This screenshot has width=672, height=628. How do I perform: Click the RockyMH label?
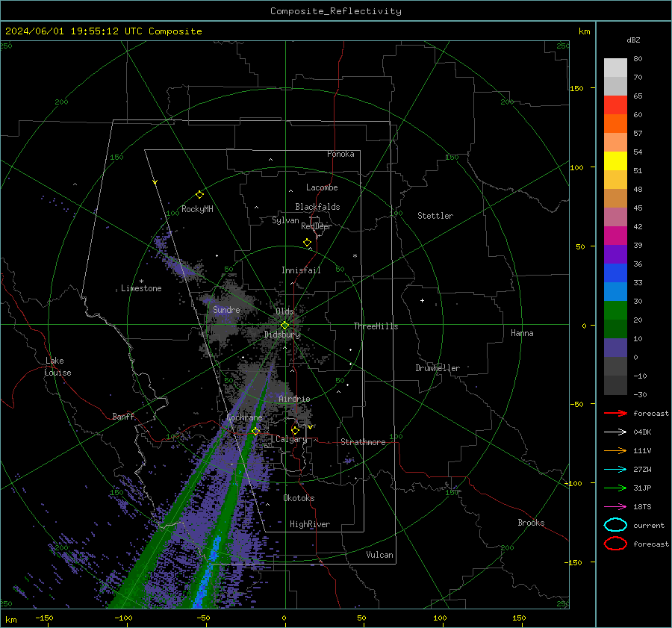click(x=197, y=209)
